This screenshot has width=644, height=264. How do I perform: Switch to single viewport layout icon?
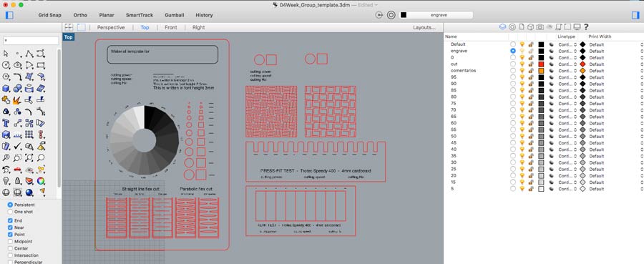(x=82, y=27)
